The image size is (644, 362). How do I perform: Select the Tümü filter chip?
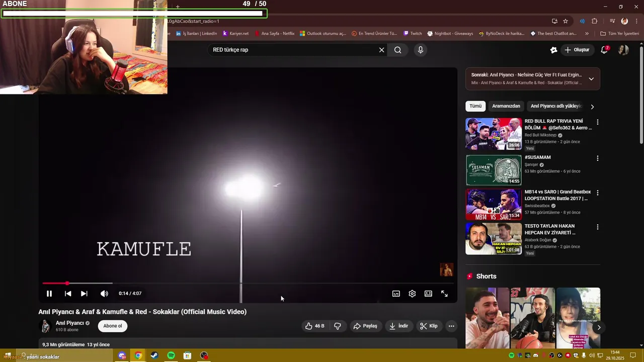475,106
